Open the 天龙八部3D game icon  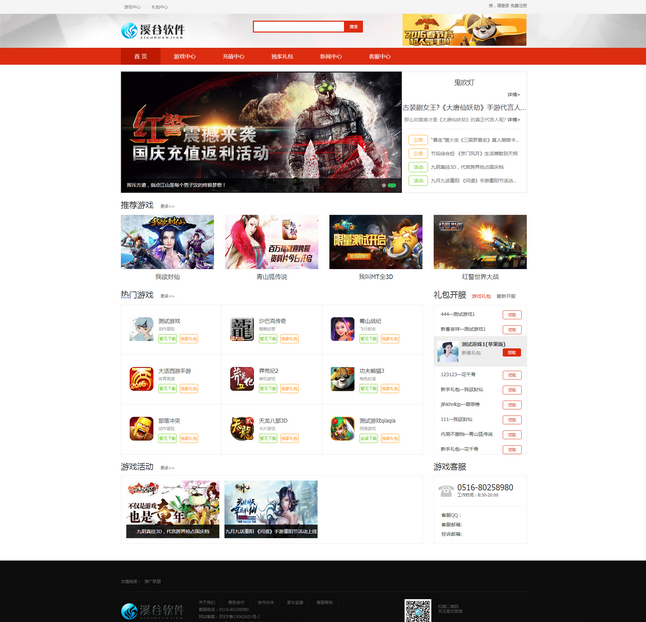[x=242, y=429]
